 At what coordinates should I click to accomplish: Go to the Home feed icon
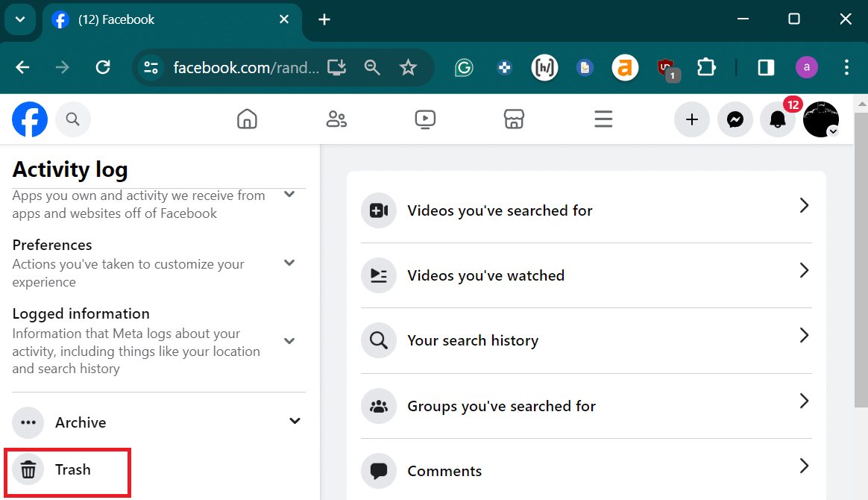pos(247,119)
